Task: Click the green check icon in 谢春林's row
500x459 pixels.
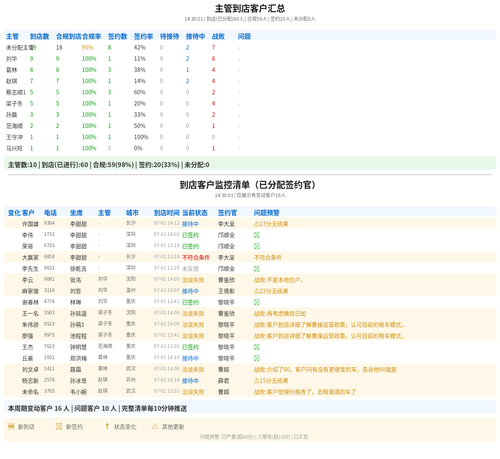Action: pyautogui.click(x=257, y=302)
